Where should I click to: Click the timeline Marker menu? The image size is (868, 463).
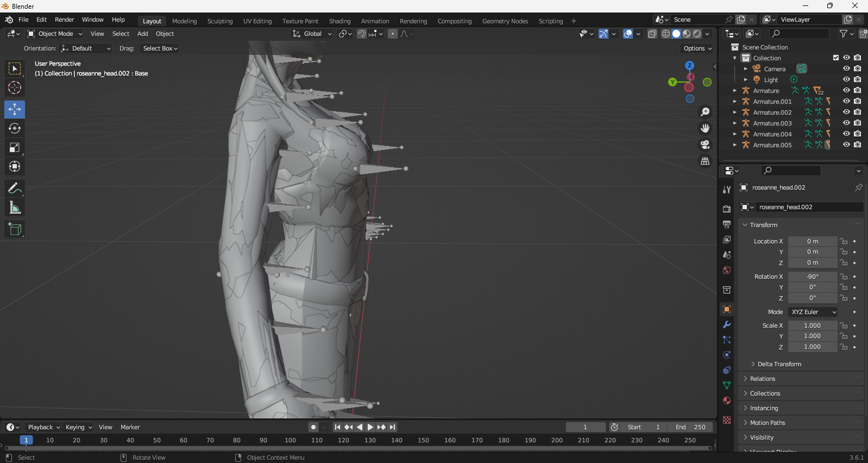tap(130, 427)
